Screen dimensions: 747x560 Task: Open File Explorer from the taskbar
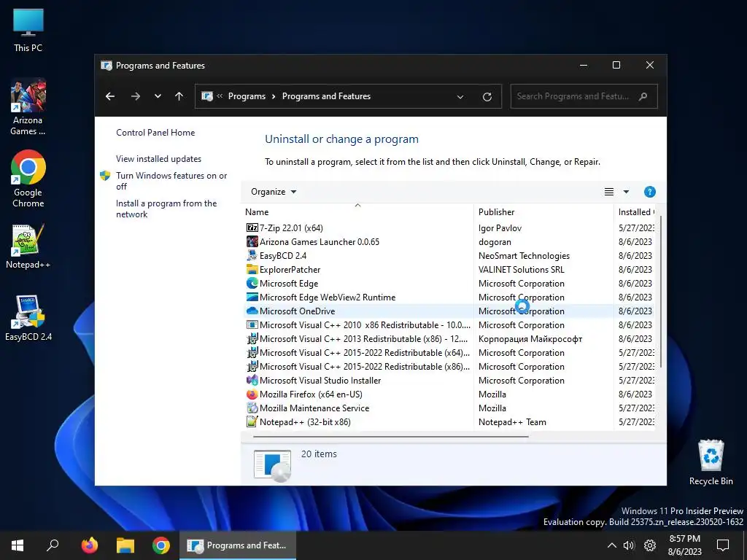pyautogui.click(x=125, y=545)
